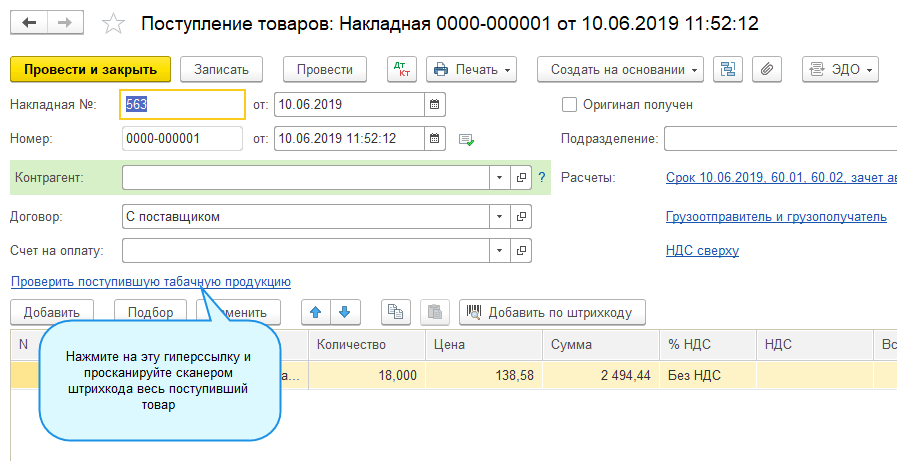Open attached files paperclip icon

[x=767, y=69]
